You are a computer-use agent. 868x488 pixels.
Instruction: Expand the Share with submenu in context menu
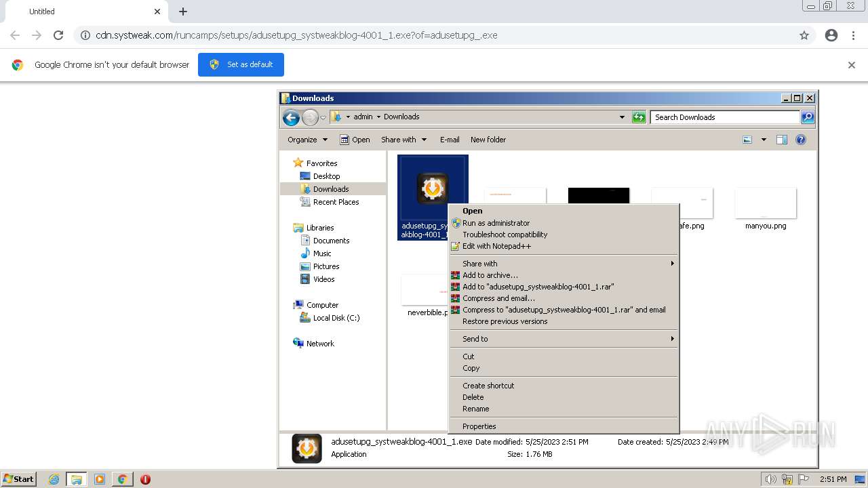[x=564, y=264]
